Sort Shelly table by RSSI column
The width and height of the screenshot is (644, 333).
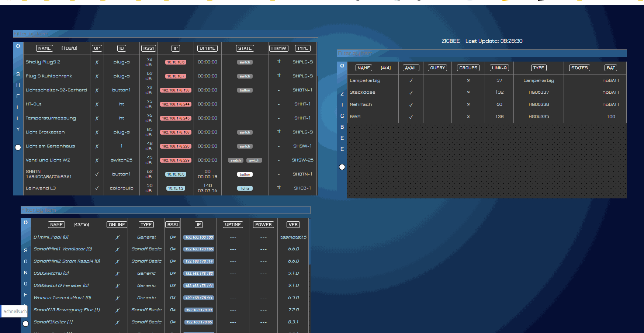pos(149,48)
